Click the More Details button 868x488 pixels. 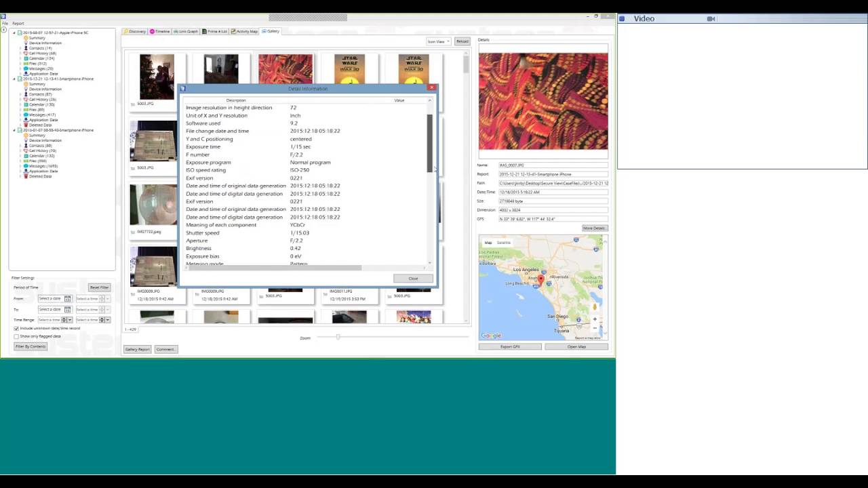point(594,228)
